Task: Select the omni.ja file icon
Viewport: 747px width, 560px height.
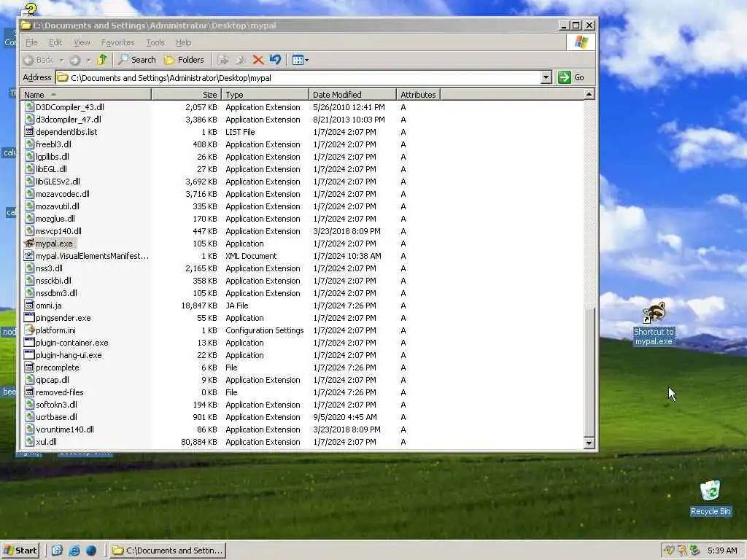Action: pyautogui.click(x=29, y=306)
